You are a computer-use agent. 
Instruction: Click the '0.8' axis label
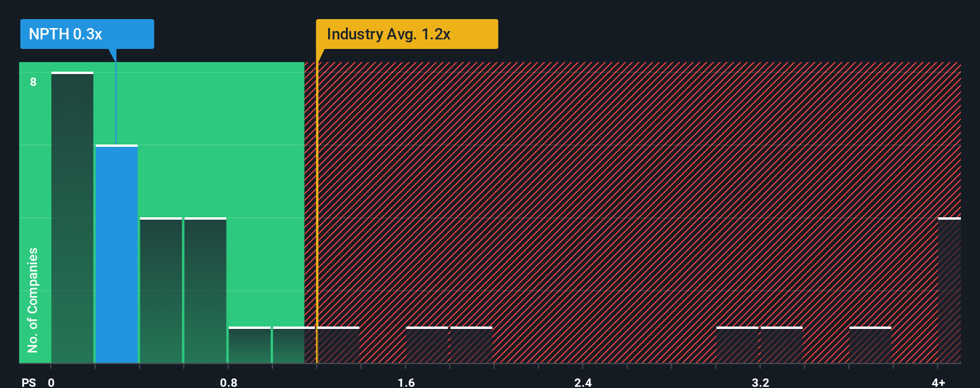point(229,382)
